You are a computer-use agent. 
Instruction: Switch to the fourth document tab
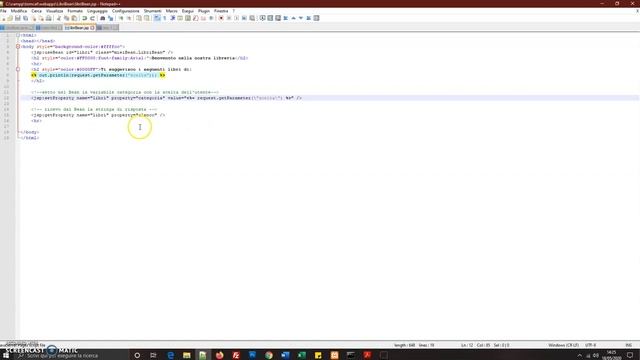107,28
